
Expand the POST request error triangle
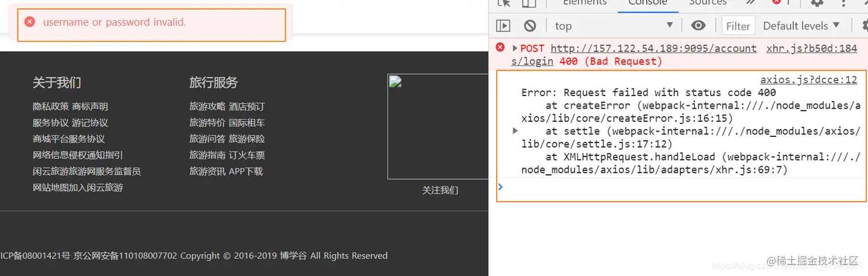pyautogui.click(x=515, y=48)
